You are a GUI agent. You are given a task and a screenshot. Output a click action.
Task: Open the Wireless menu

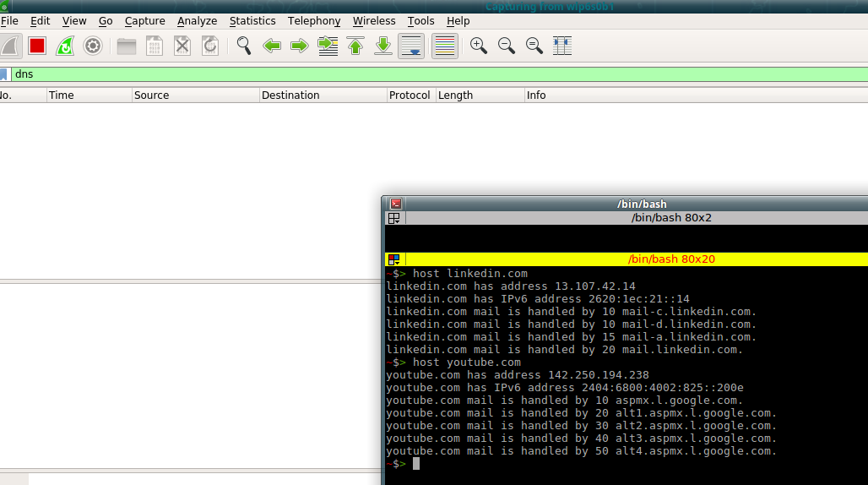tap(374, 21)
